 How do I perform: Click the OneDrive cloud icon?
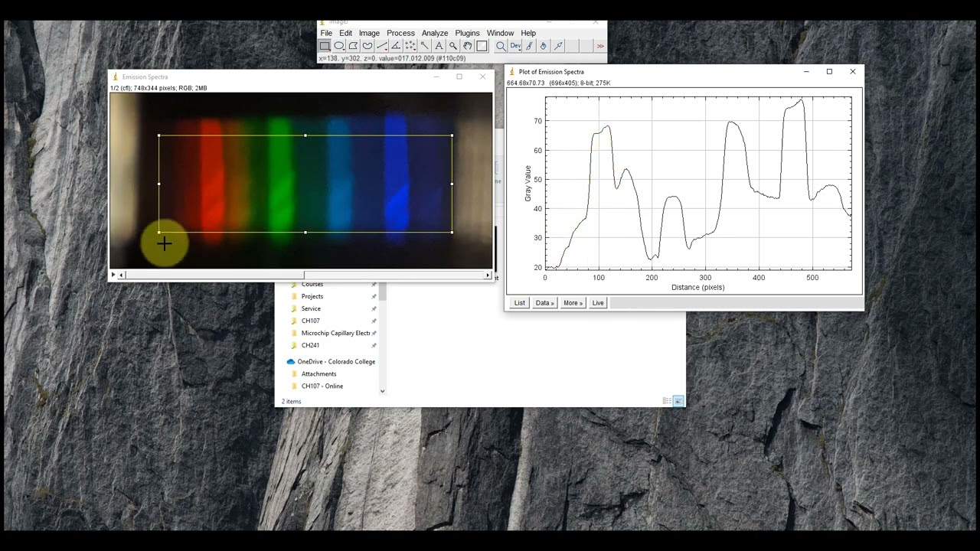click(x=291, y=361)
